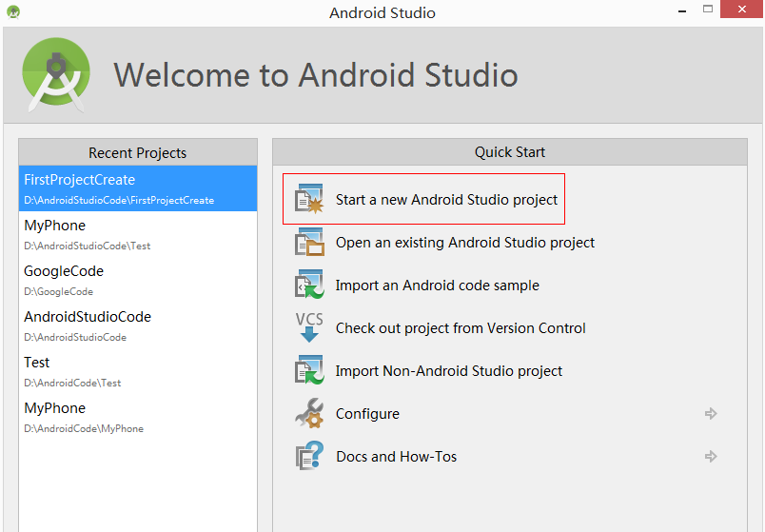
Task: Minimize the Android Studio window
Action: 682,10
